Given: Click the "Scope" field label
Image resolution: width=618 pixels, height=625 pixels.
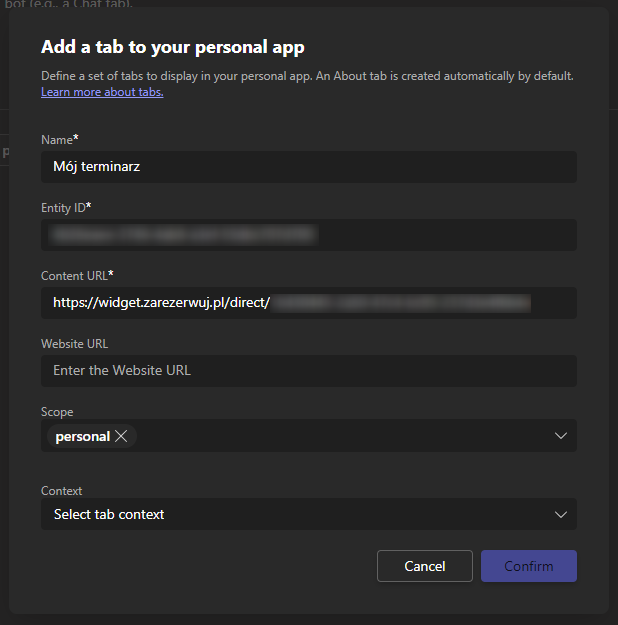Looking at the screenshot, I should click(57, 411).
